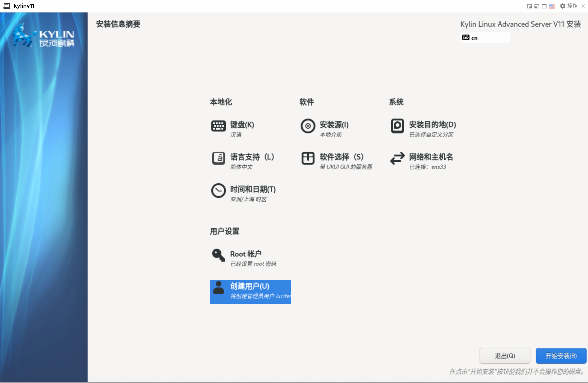Click the 安装源 disc icon
The image size is (588, 383).
[308, 126]
